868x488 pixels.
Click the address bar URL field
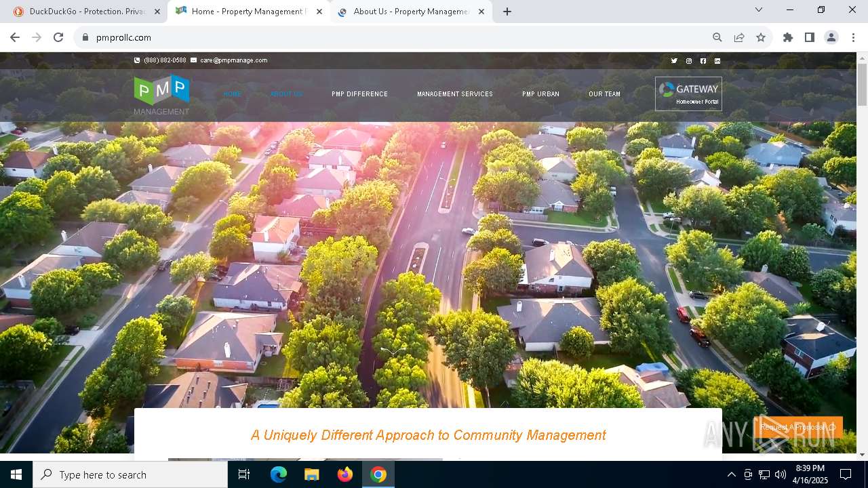coord(393,37)
